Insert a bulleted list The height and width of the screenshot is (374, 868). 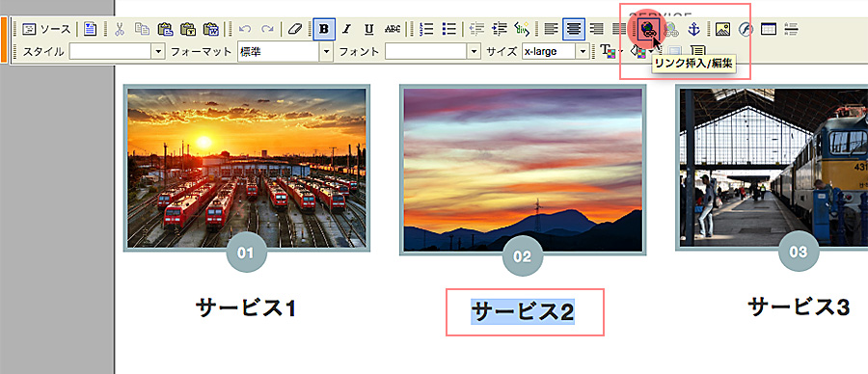coord(448,29)
